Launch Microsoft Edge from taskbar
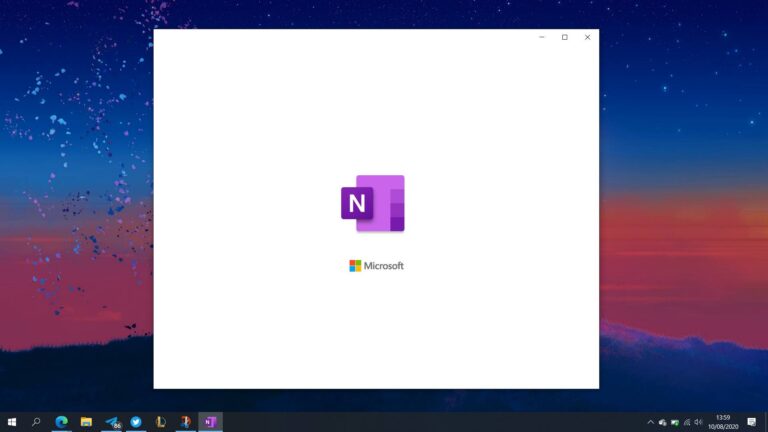The width and height of the screenshot is (768, 432). click(61, 422)
